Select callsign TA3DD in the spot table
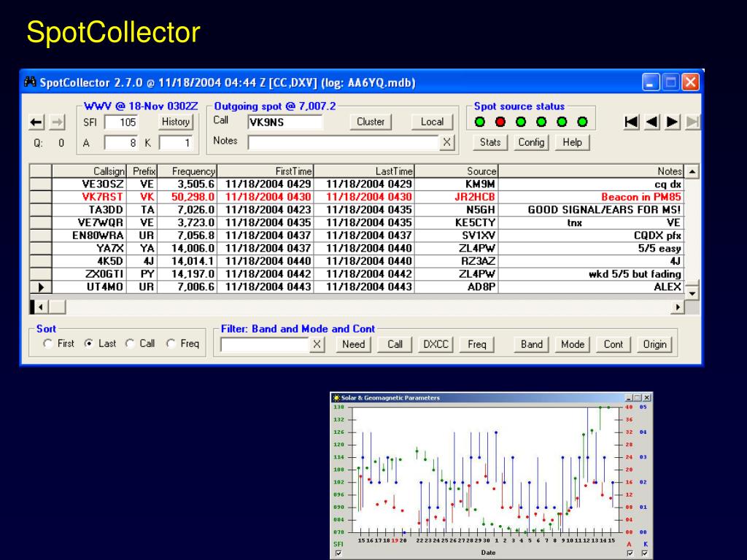Image resolution: width=747 pixels, height=560 pixels. coord(106,210)
